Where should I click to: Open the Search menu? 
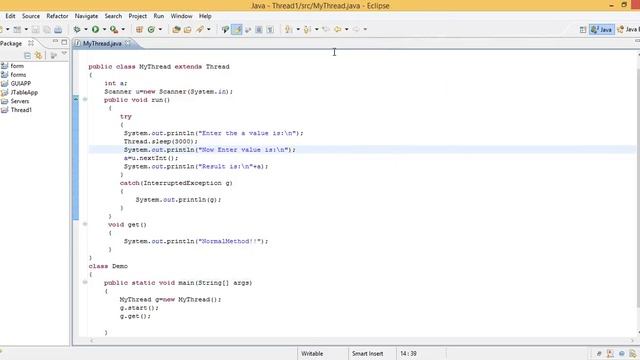click(x=113, y=16)
